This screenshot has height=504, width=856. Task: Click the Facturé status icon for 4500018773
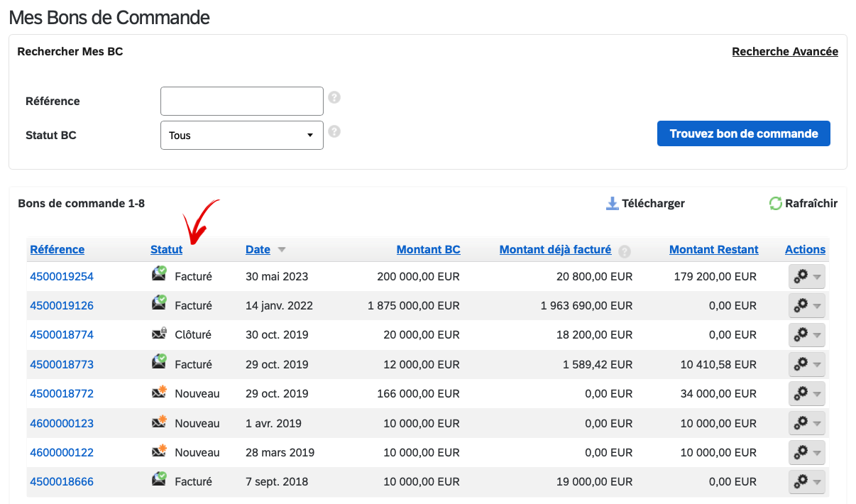coord(160,362)
